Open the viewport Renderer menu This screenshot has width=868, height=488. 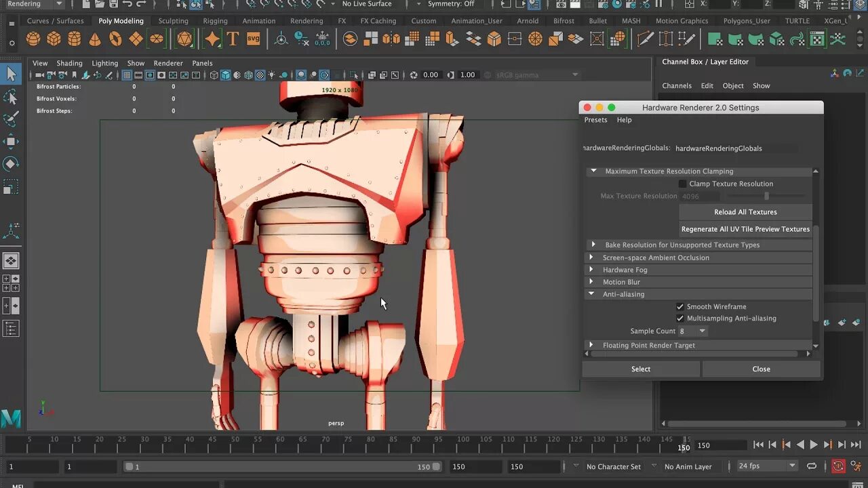(x=168, y=63)
